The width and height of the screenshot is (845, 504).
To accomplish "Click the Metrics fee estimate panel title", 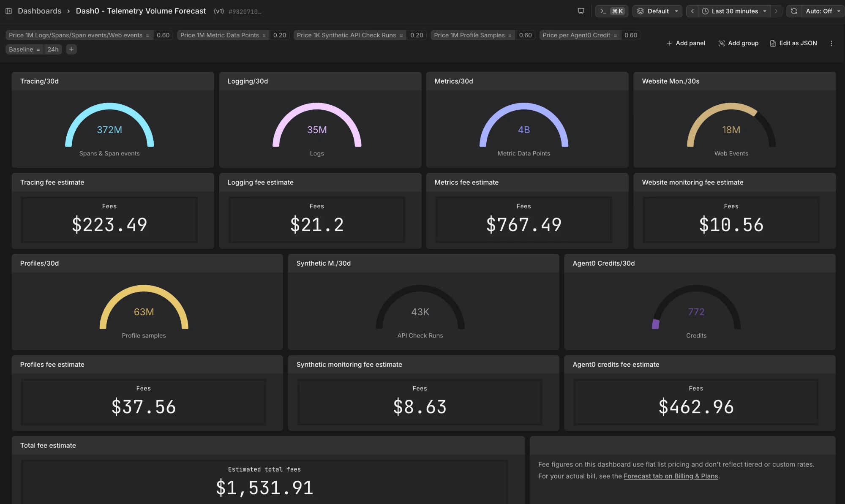I will point(466,183).
